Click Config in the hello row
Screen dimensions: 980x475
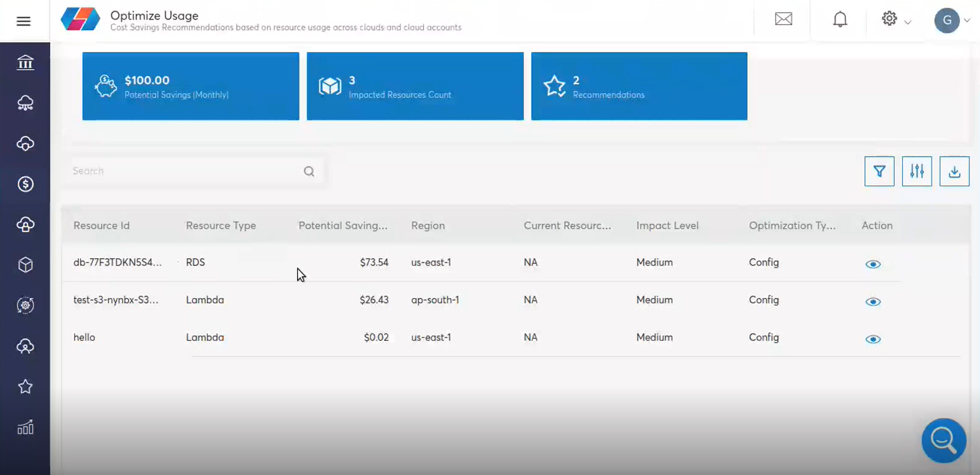(x=764, y=337)
